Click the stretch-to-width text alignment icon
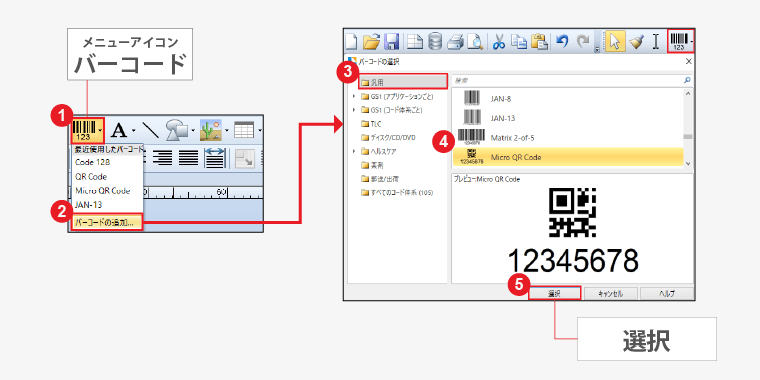 (214, 158)
